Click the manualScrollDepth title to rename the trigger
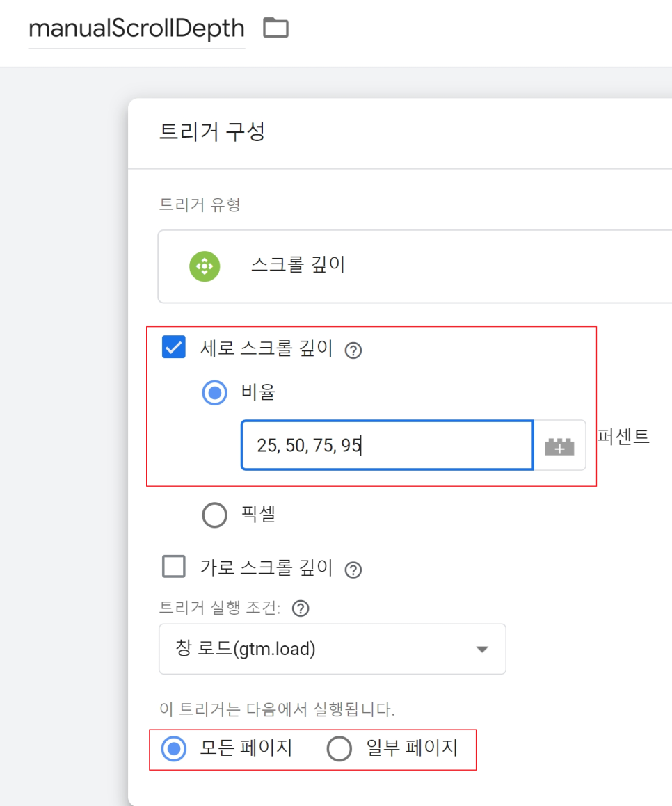This screenshot has width=672, height=806. 136,28
